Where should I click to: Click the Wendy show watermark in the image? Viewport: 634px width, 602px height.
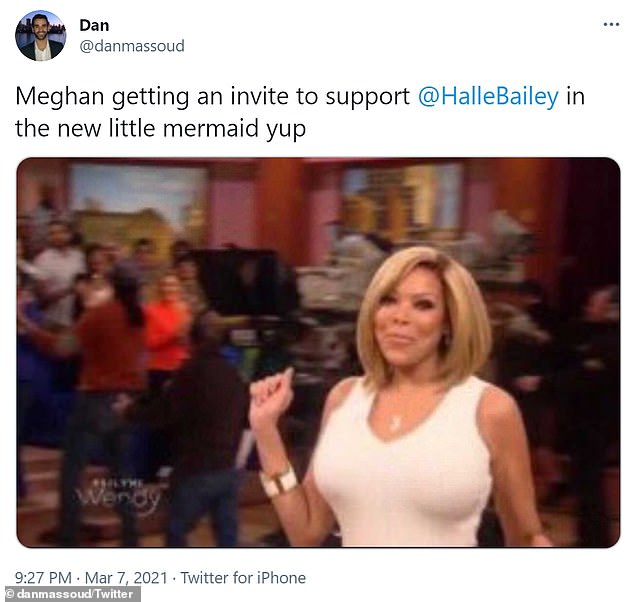click(x=120, y=496)
